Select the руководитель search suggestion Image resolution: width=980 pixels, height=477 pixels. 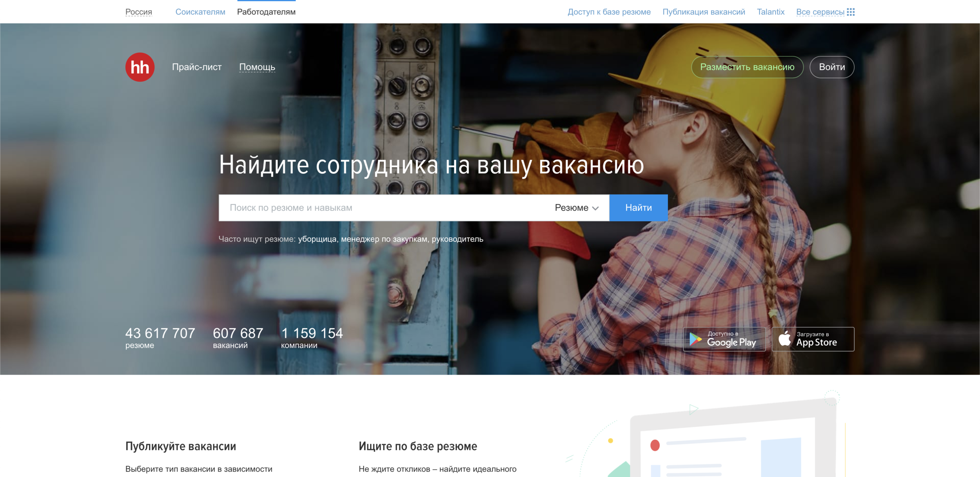457,239
